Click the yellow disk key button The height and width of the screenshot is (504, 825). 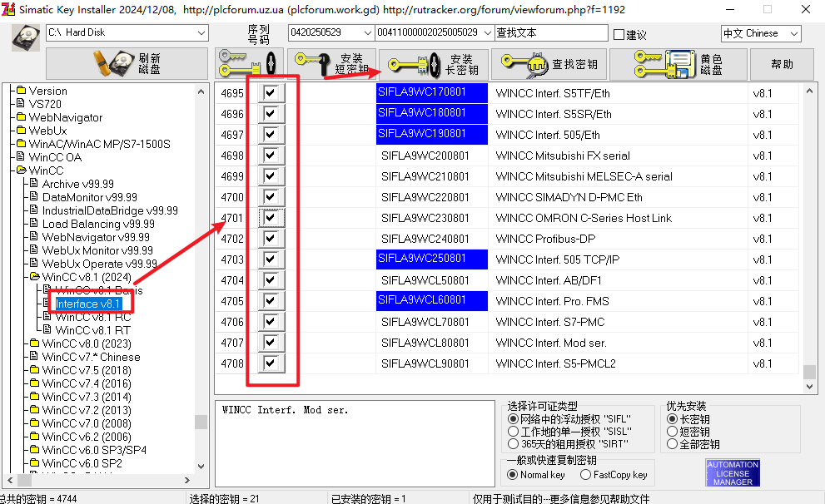click(677, 64)
